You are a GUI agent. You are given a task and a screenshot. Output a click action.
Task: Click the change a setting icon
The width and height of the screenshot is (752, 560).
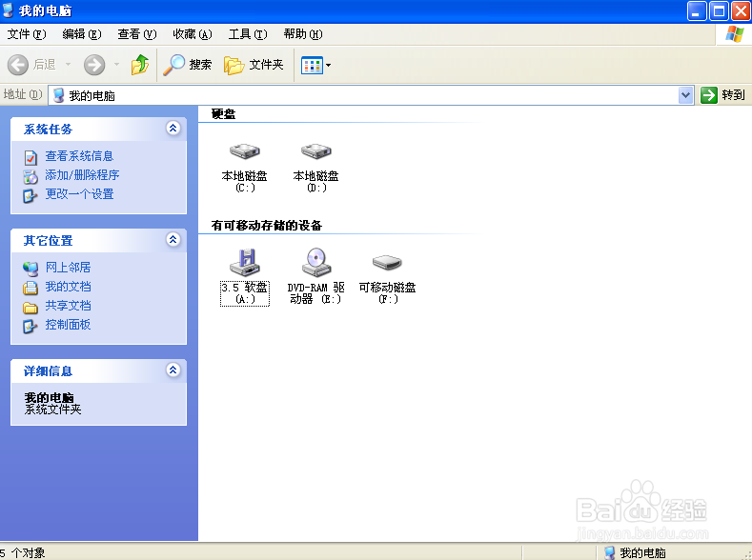30,195
